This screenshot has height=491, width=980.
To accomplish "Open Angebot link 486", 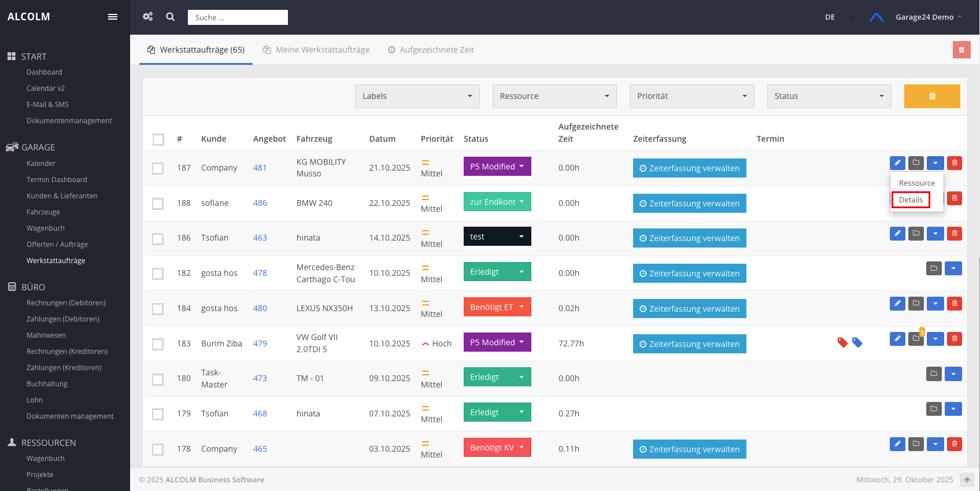I will tap(260, 203).
